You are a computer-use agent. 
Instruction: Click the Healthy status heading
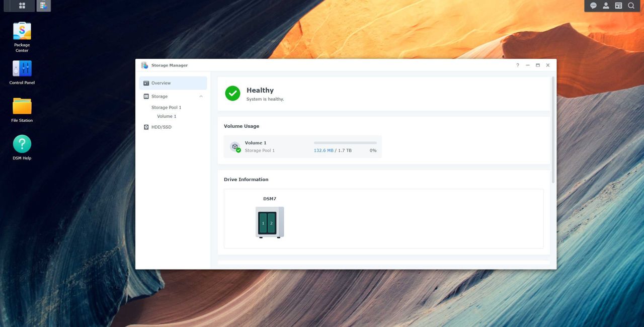(260, 90)
